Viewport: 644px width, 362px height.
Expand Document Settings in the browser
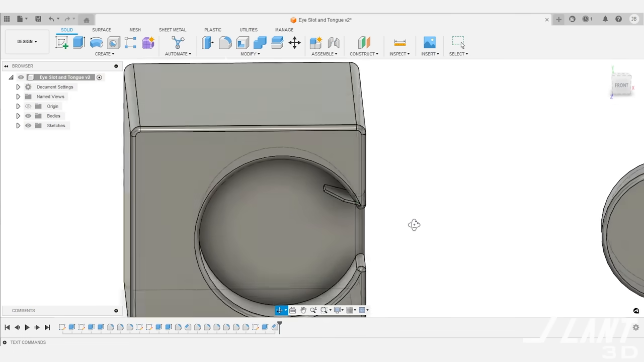click(x=18, y=86)
